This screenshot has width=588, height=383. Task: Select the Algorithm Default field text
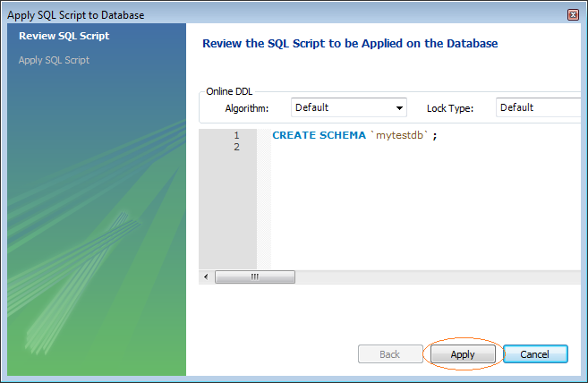coord(311,107)
